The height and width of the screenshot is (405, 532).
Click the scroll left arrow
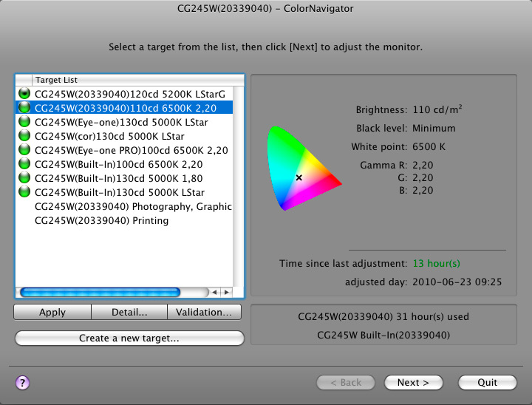pos(214,292)
